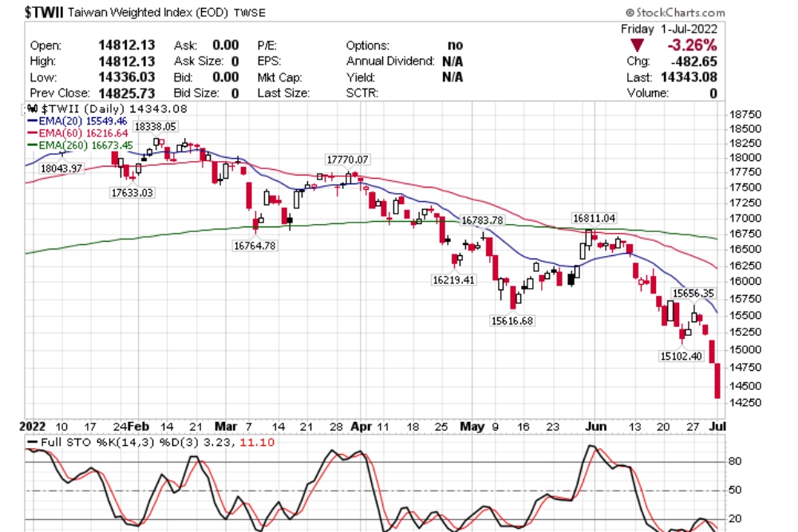Click the EMA(20) 15549.46 legend entry
Viewport: 798px width, 532px height.
click(77, 121)
